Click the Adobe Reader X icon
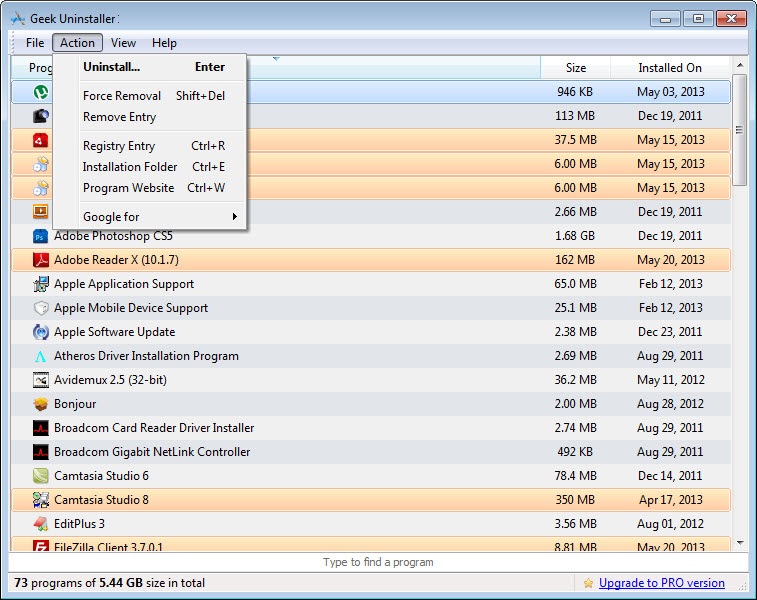The width and height of the screenshot is (757, 600). point(40,260)
